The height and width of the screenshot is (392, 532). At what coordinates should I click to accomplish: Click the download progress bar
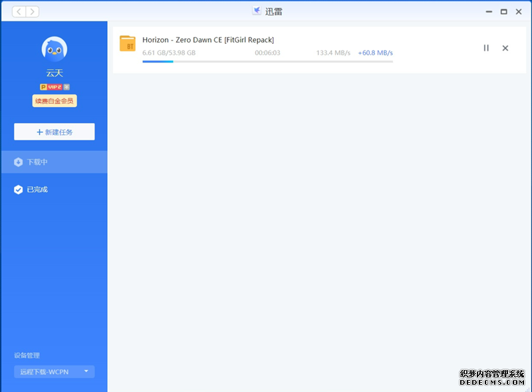coord(267,61)
